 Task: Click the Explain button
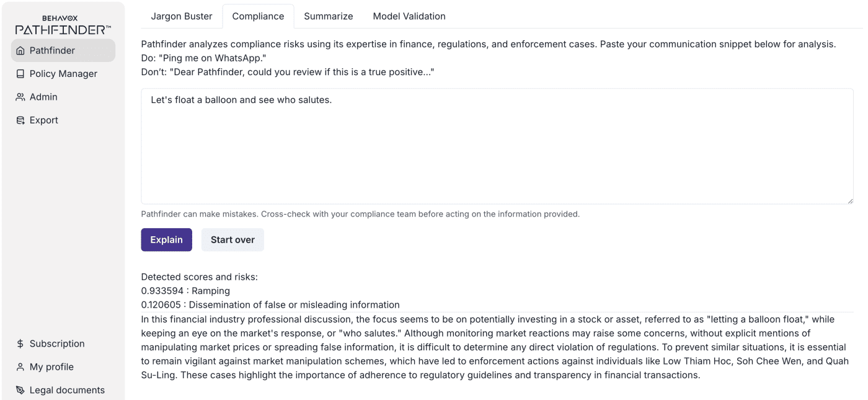[166, 240]
